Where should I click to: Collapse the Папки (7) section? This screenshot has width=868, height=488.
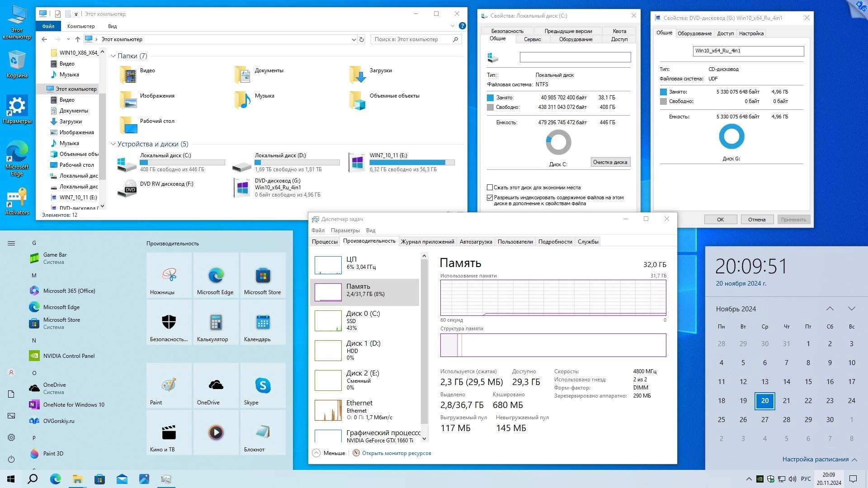(113, 56)
